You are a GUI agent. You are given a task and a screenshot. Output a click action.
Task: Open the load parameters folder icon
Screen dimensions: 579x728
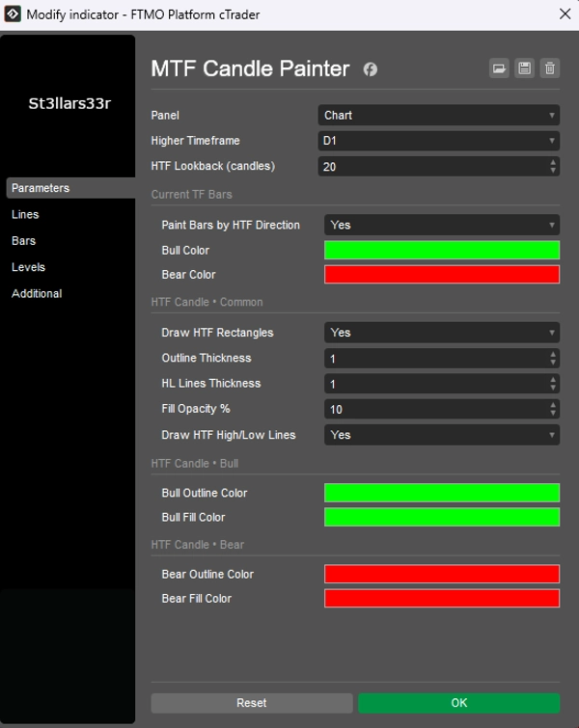(x=499, y=68)
